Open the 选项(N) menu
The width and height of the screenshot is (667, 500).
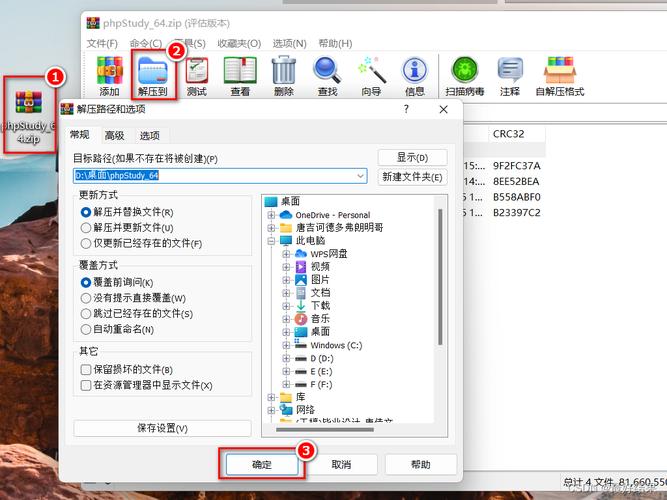tap(289, 43)
